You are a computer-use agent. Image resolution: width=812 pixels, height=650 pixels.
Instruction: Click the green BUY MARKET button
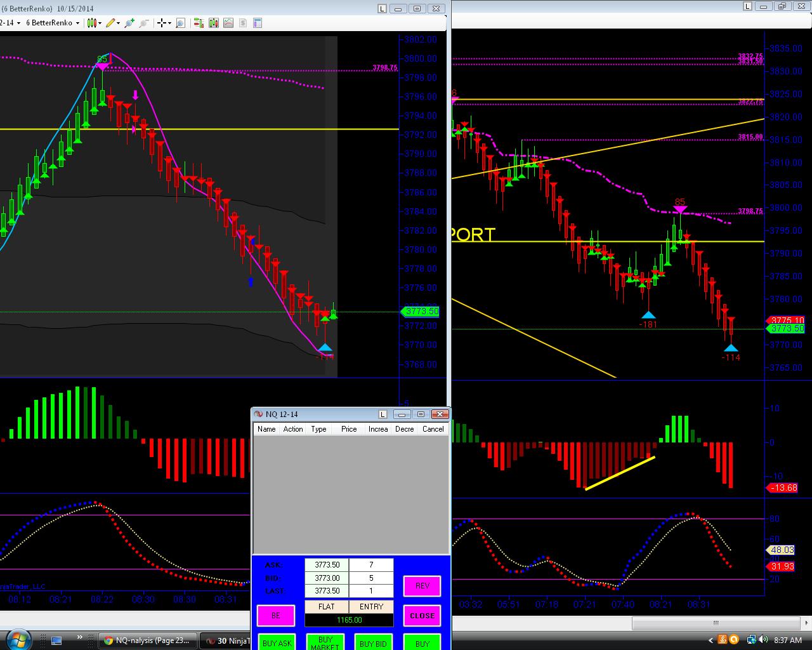[325, 642]
